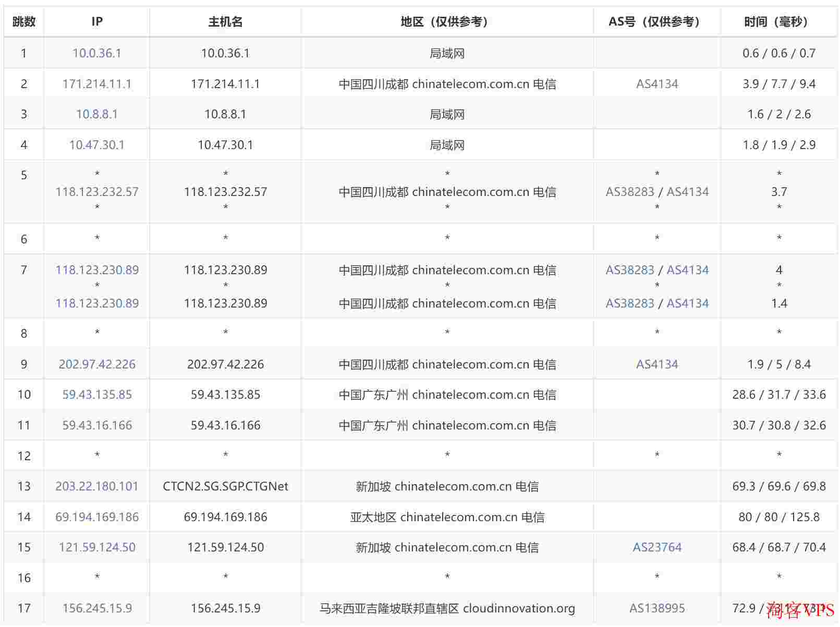Click time value 1.9 / 5 / 8.4
Screen dimensions: 840x627
pos(779,364)
